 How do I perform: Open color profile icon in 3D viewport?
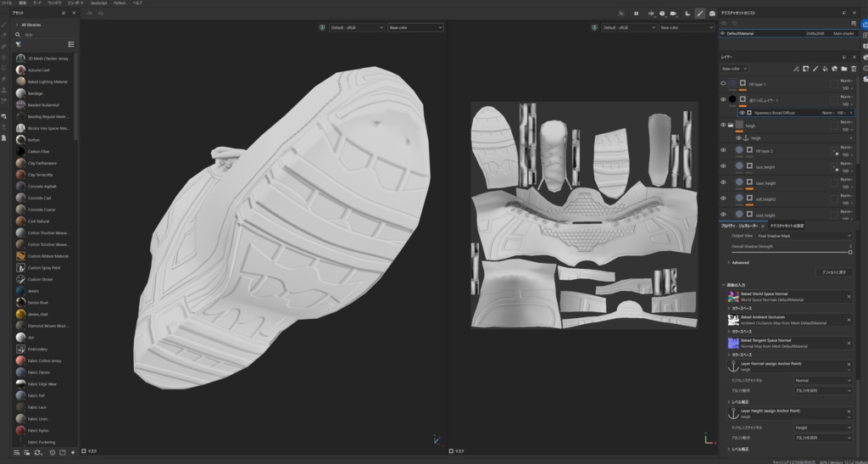click(322, 27)
